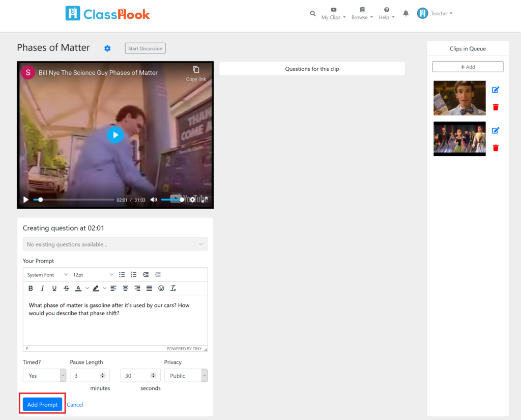Image resolution: width=521 pixels, height=420 pixels.
Task: Toggle italic formatting
Action: click(42, 288)
